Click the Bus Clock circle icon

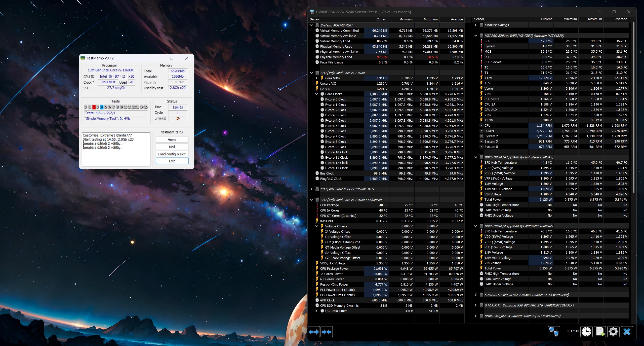(317, 173)
